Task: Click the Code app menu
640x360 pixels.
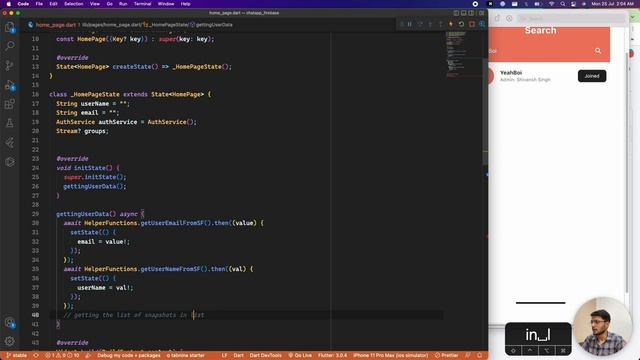Action: point(23,4)
